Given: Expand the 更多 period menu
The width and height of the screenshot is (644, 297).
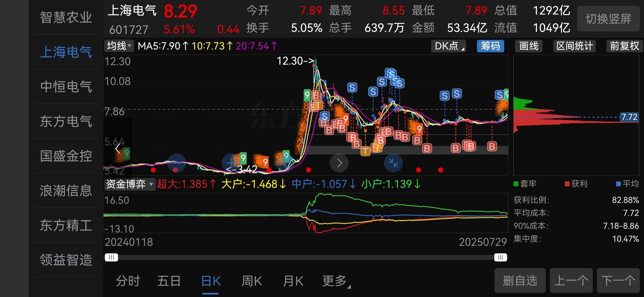Looking at the screenshot, I should coord(336,281).
